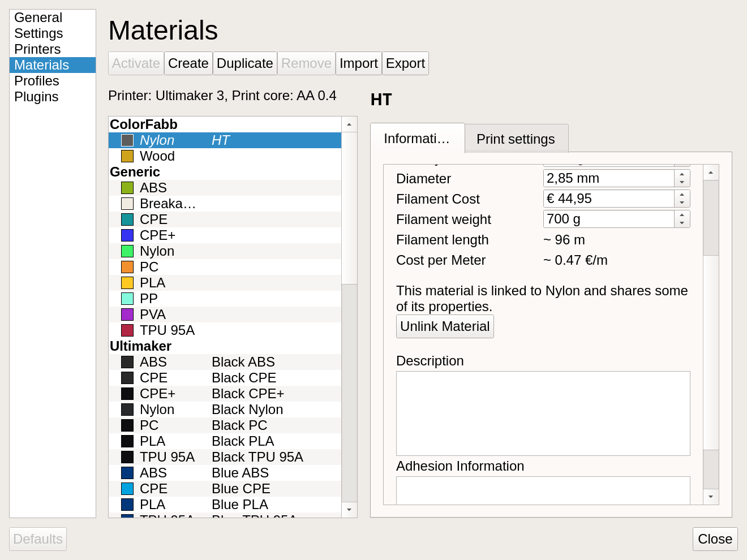Select the Printers section in sidebar
Screen dimensions: 747x560
[x=37, y=49]
